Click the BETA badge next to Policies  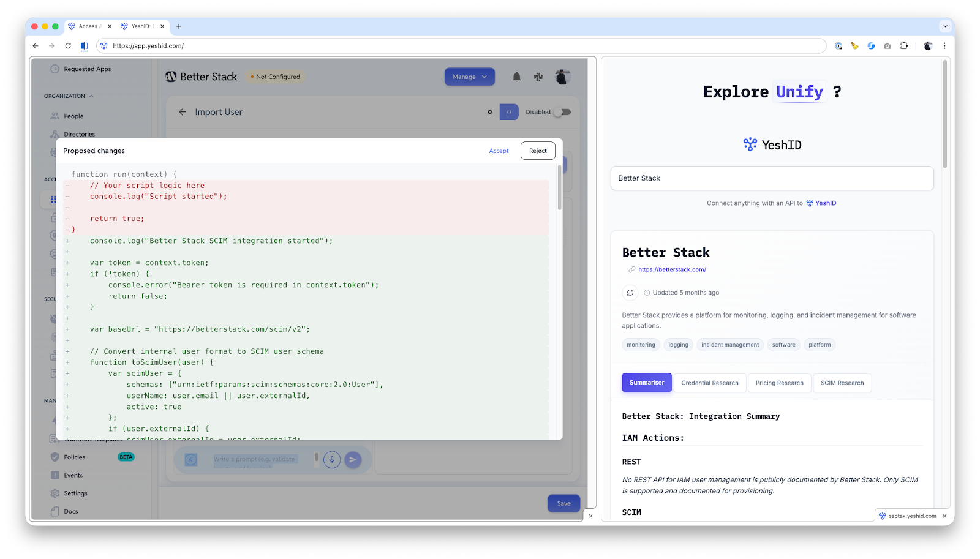tap(126, 457)
